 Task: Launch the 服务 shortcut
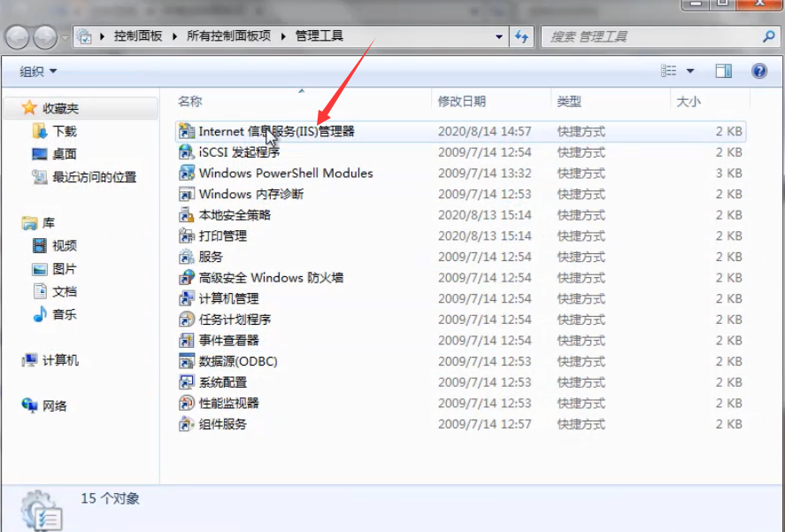coord(214,257)
